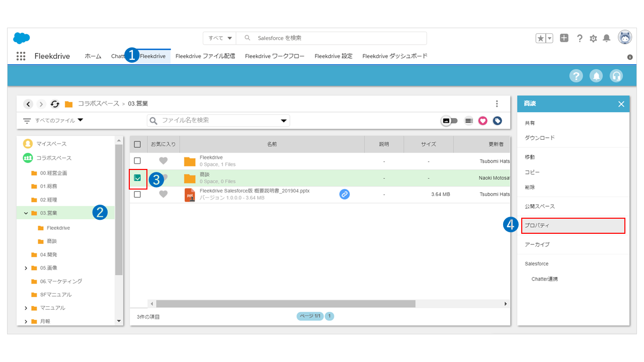Click ダウンロード in the 商談 panel

(x=539, y=138)
